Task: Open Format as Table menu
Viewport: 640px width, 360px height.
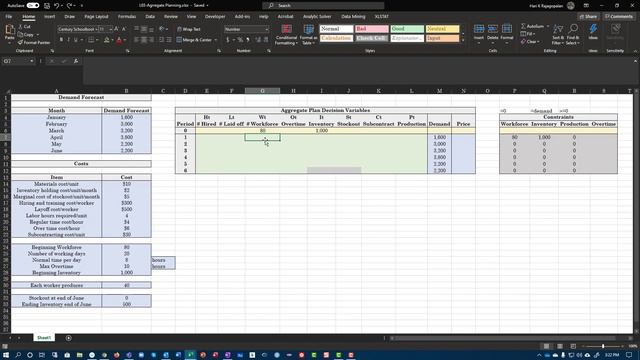Action: pos(308,35)
